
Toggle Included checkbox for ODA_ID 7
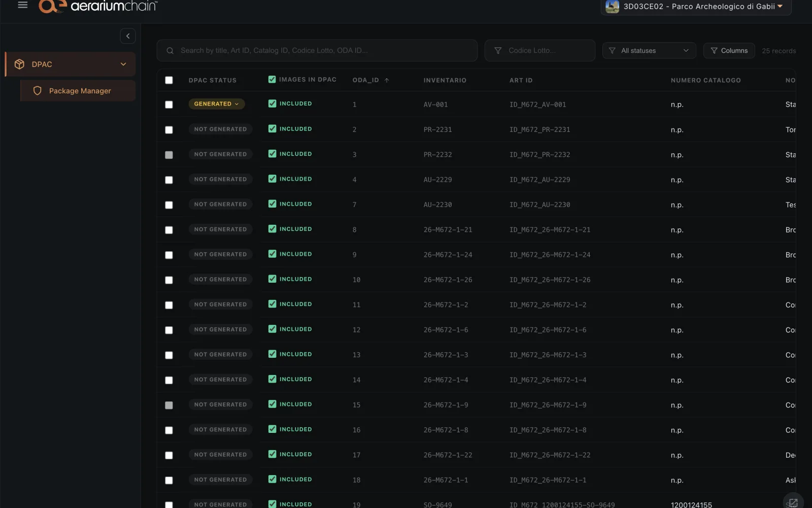pyautogui.click(x=273, y=204)
